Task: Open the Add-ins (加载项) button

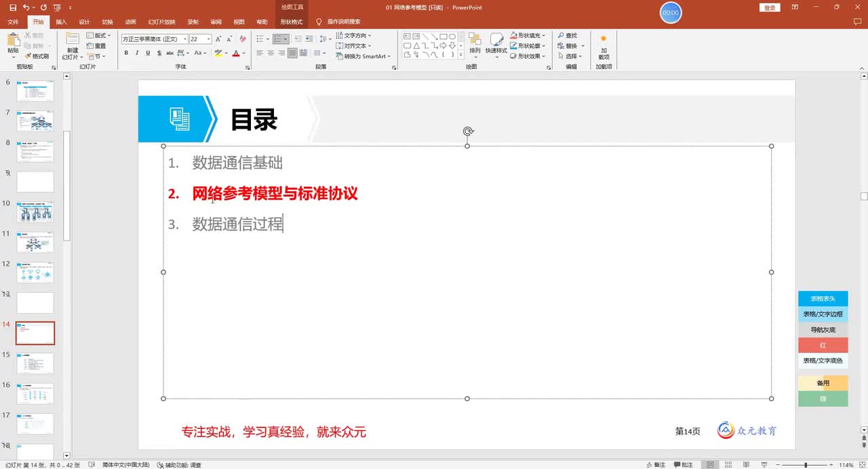Action: click(x=604, y=46)
